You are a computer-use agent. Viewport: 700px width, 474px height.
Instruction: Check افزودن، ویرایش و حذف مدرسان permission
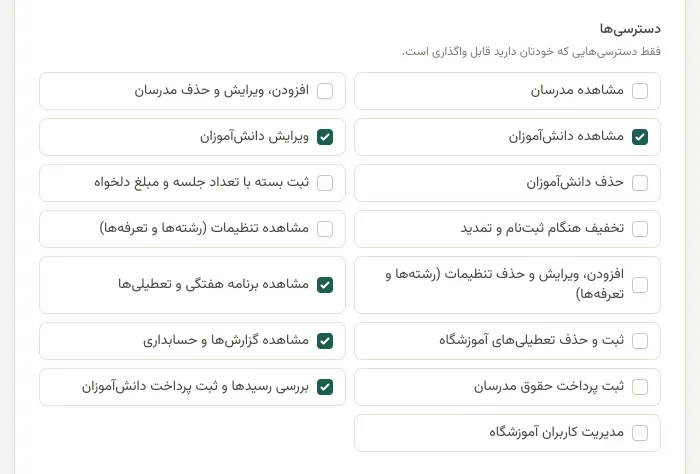pos(325,91)
